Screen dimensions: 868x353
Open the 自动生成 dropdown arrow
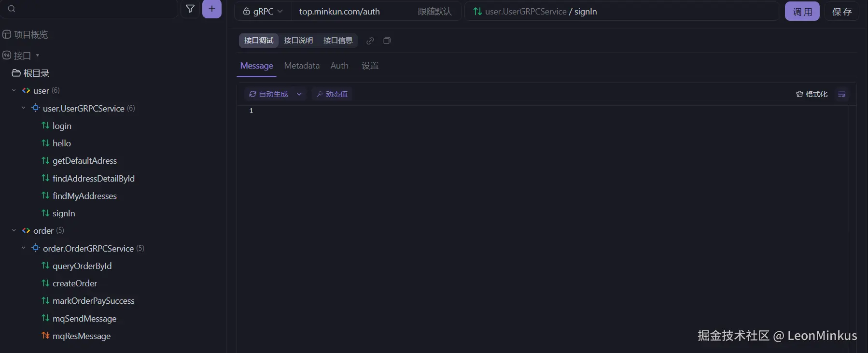[x=299, y=94]
